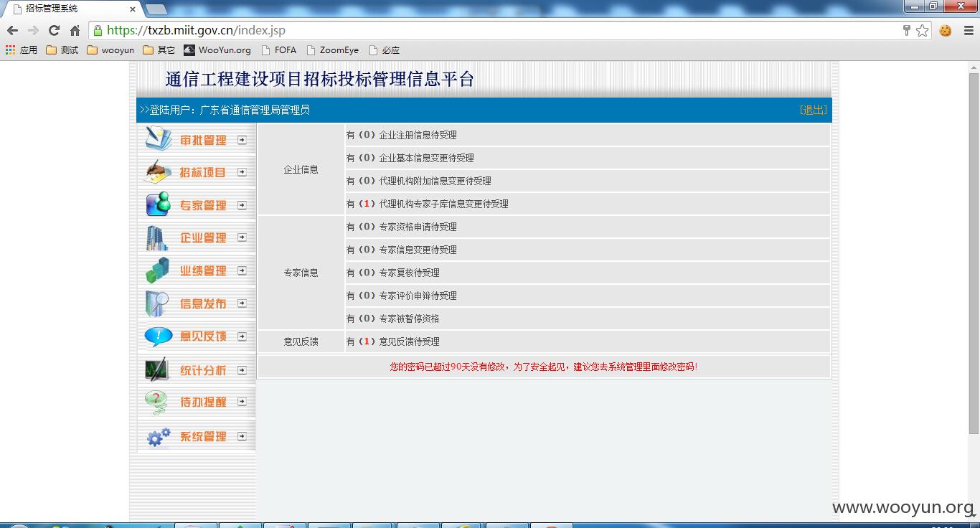The height and width of the screenshot is (528, 980).
Task: Expand the 系统管理 menu arrow
Action: point(242,436)
